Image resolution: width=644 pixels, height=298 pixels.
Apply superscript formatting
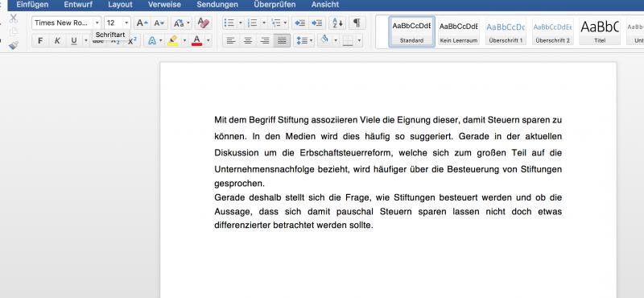tap(132, 41)
